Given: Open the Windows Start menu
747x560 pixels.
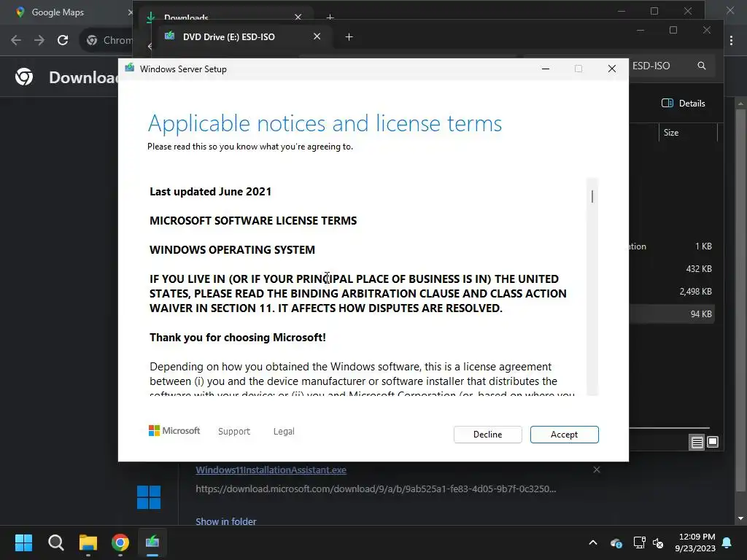Looking at the screenshot, I should click(23, 542).
